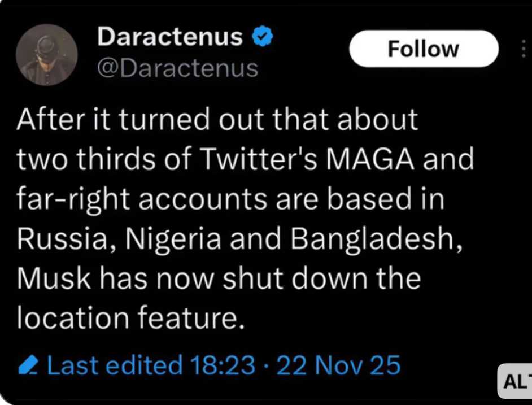Open the Daractenus display name link
Viewport: 532px width, 405px height.
[170, 37]
